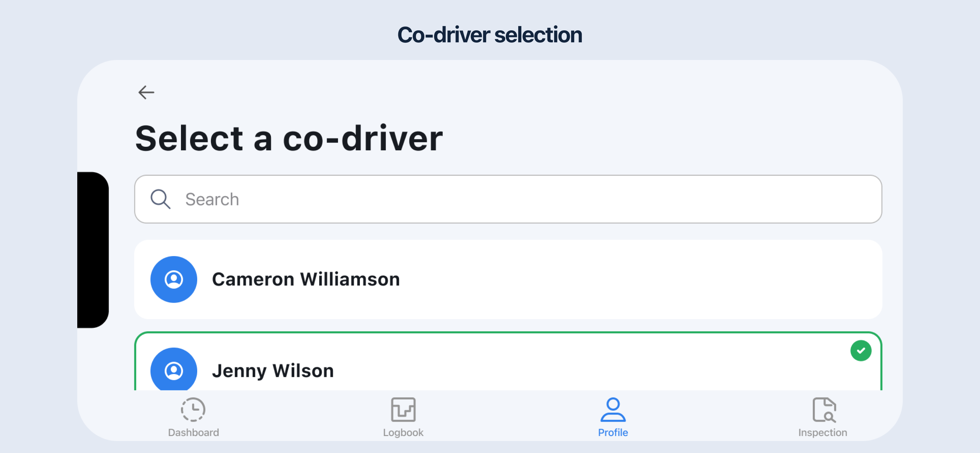
Task: Tap the Profile person icon
Action: click(x=613, y=410)
